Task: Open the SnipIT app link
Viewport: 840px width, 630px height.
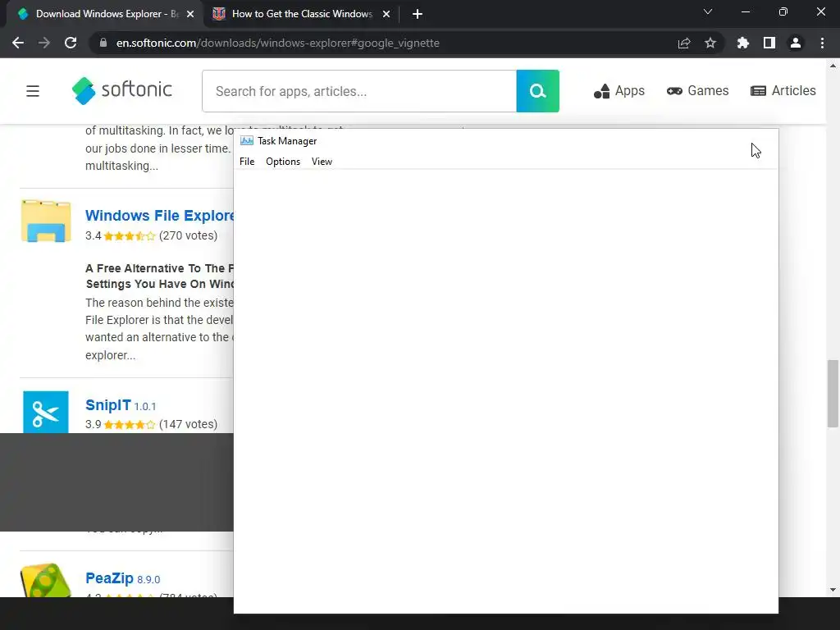Action: [108, 405]
